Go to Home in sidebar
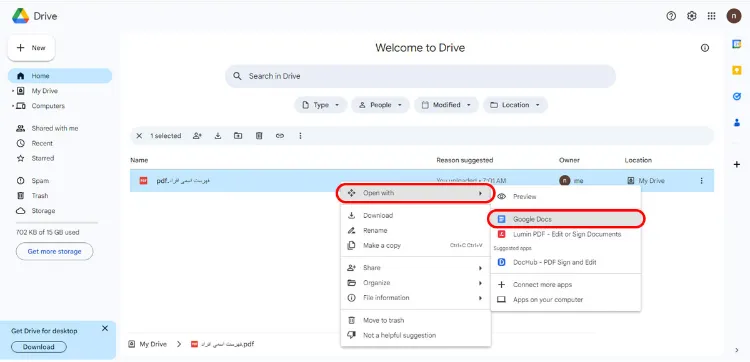 60,76
